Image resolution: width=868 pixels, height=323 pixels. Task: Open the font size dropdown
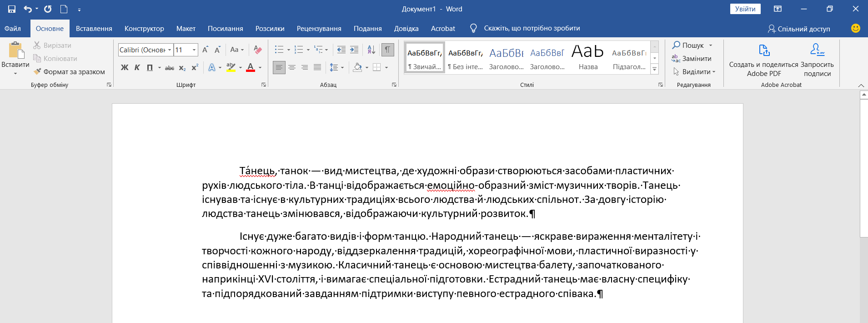pos(194,50)
